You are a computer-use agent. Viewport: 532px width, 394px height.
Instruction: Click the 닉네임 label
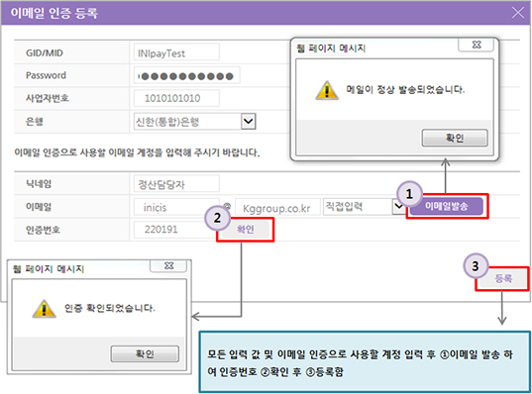tap(39, 184)
